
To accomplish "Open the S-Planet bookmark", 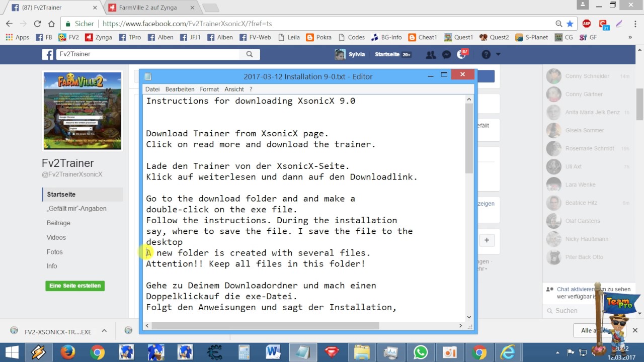I will pos(531,37).
